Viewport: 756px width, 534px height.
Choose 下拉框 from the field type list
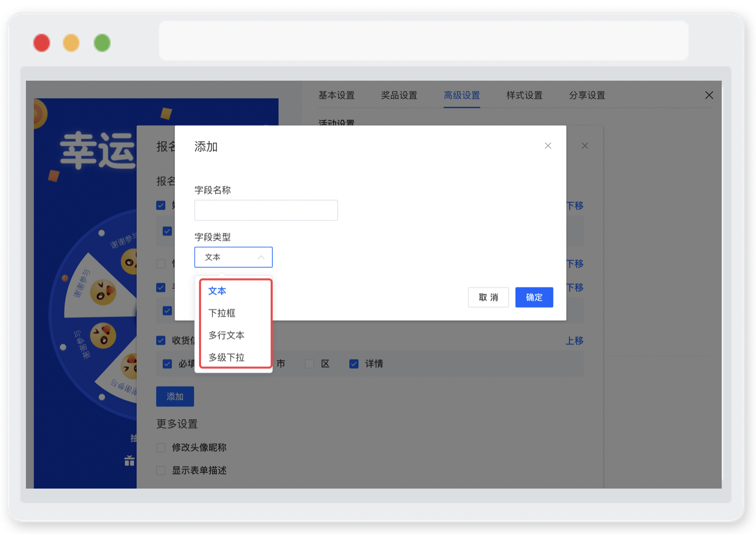click(221, 313)
